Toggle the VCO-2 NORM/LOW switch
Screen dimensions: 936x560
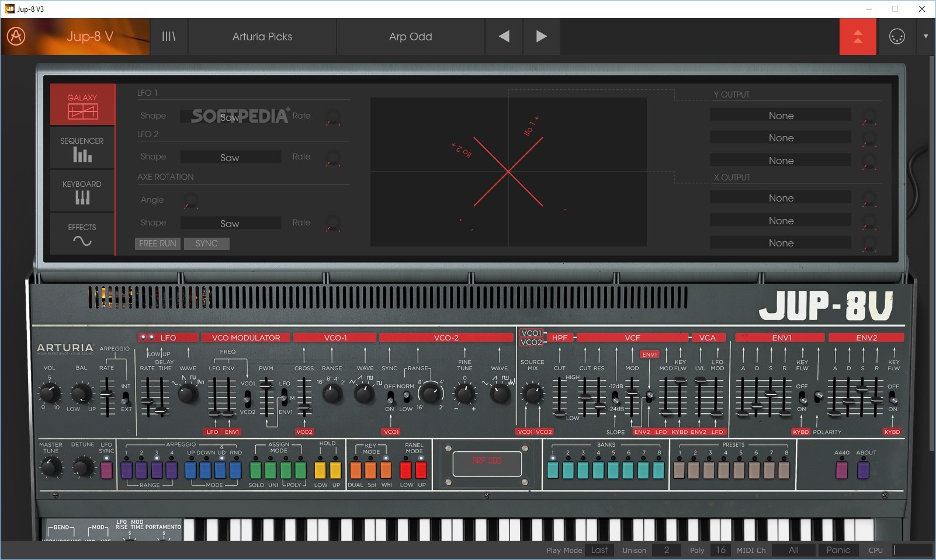tap(406, 398)
